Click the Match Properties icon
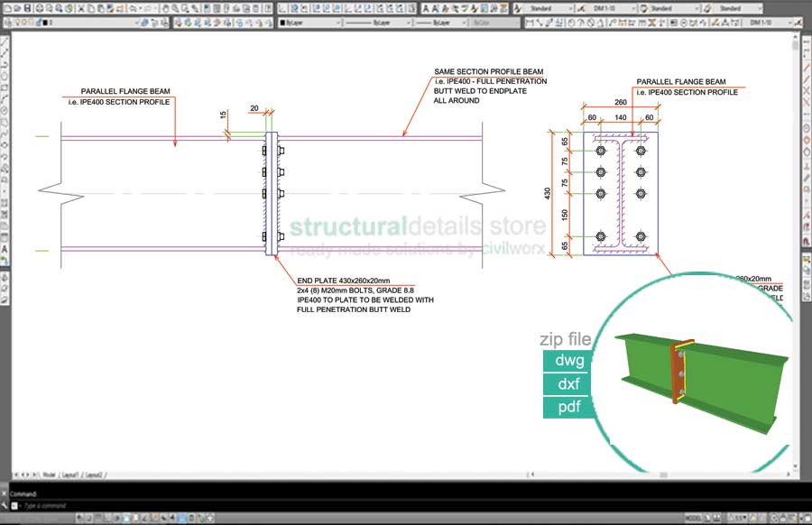 coord(111,7)
